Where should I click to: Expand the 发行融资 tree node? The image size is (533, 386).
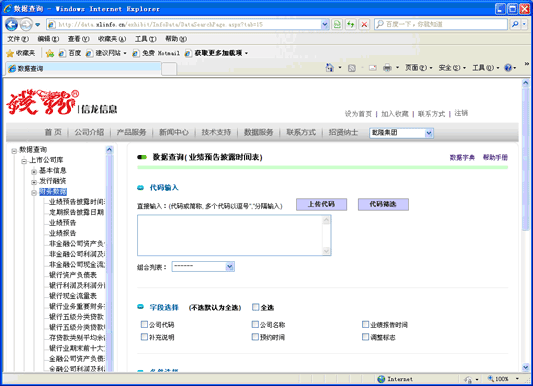click(x=34, y=182)
